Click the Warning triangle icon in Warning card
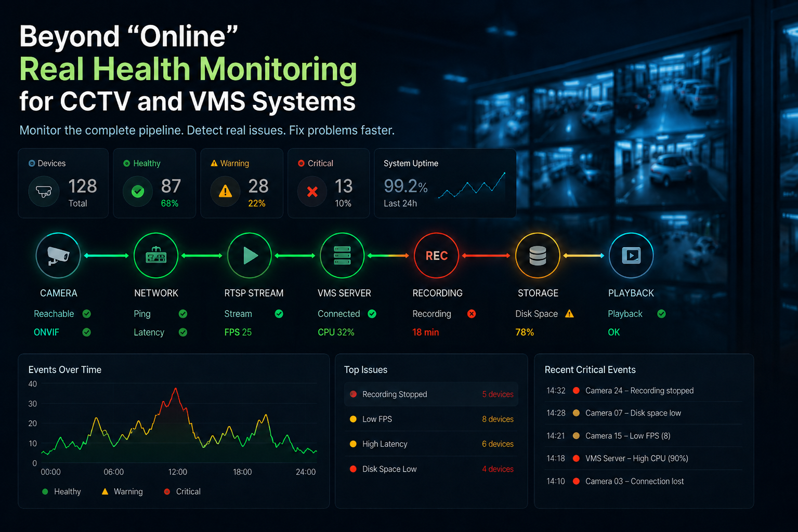This screenshot has height=532, width=798. pos(225,192)
